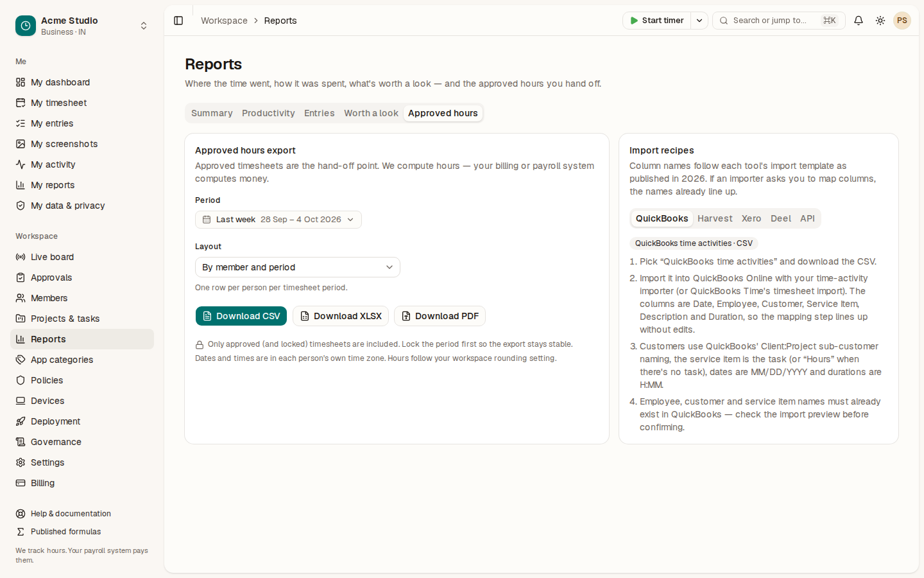
Task: Click the Start timer button
Action: coord(657,21)
